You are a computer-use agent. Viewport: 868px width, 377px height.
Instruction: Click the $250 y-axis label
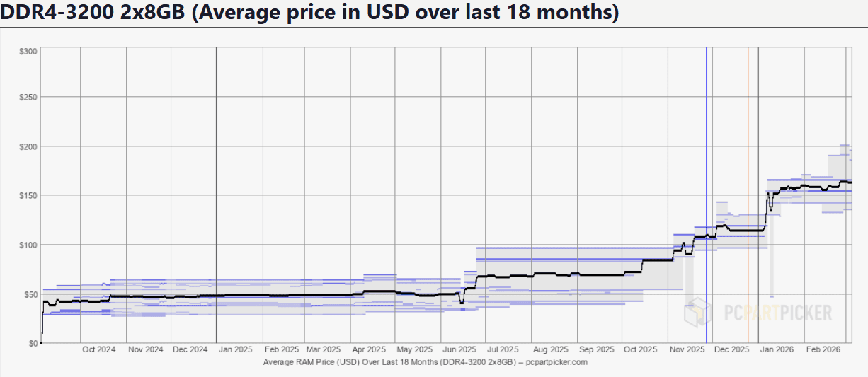pyautogui.click(x=28, y=97)
